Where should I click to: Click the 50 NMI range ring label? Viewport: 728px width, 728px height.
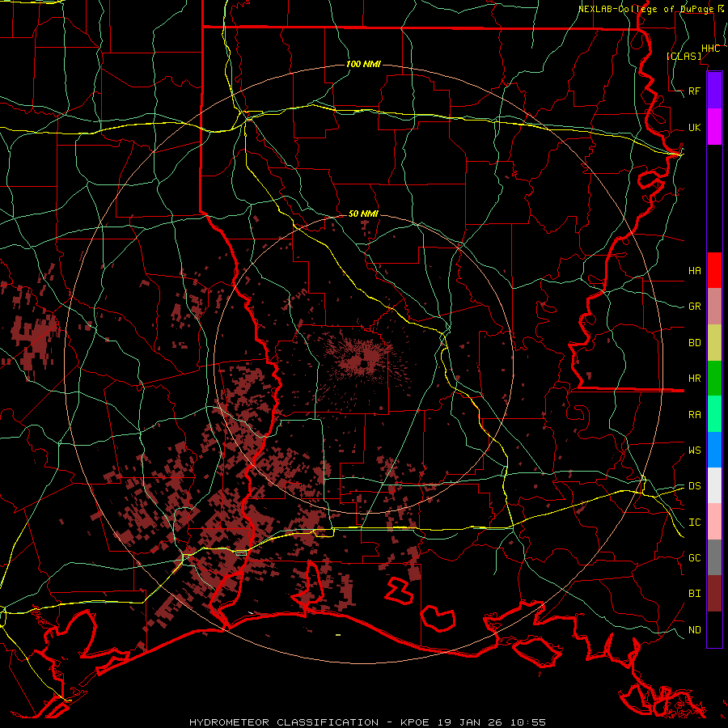click(363, 214)
